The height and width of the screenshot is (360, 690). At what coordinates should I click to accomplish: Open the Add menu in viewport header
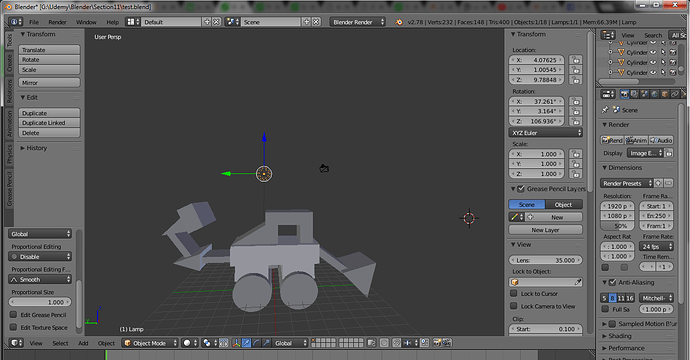[x=83, y=343]
